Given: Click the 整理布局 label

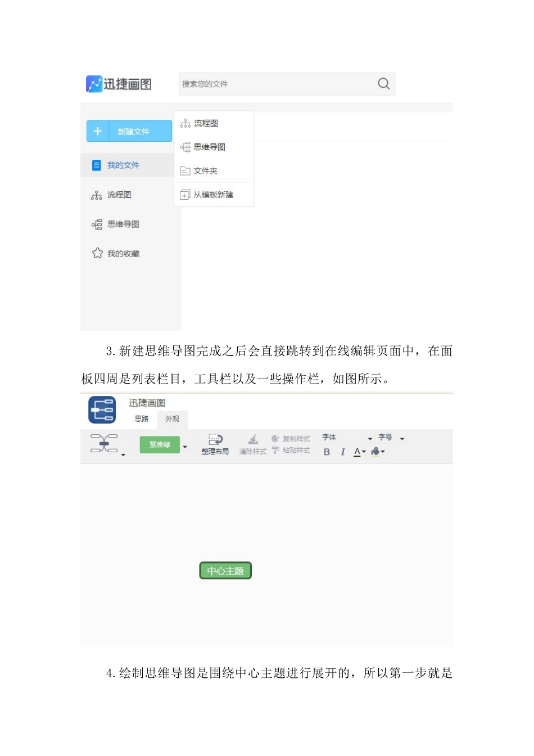Looking at the screenshot, I should [x=215, y=452].
